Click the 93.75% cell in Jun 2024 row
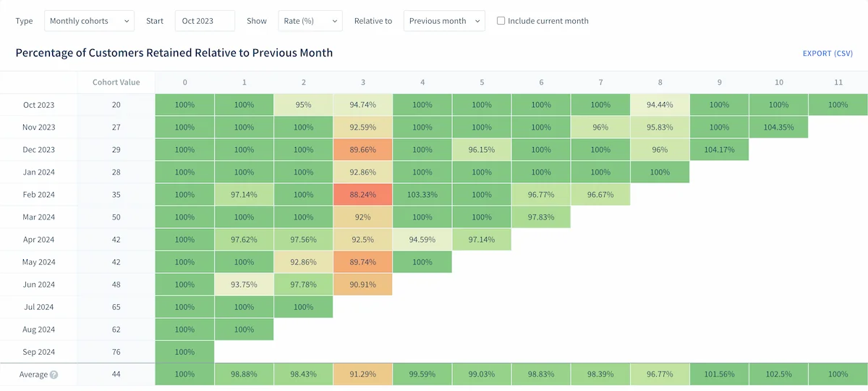This screenshot has width=868, height=391. coord(244,285)
